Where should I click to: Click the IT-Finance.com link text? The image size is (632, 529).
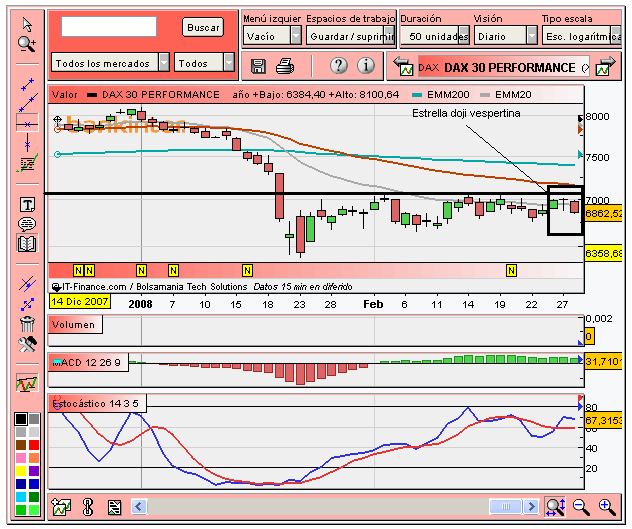pyautogui.click(x=94, y=287)
